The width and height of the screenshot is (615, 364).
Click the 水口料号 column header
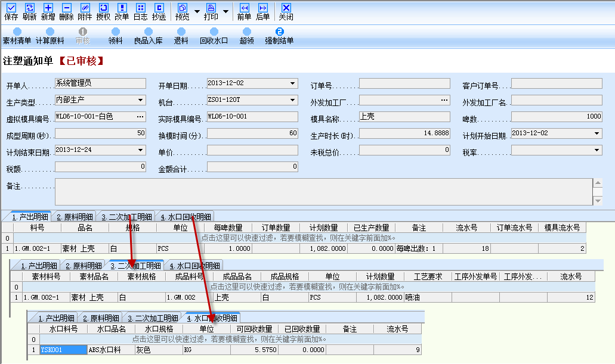pyautogui.click(x=64, y=329)
